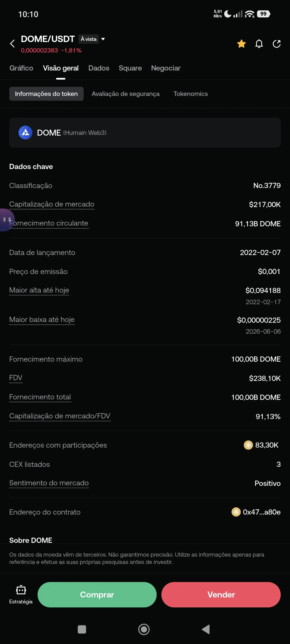This screenshot has height=644, width=290.
Task: Copy contract address 0x47...a80e
Action: coord(261,512)
